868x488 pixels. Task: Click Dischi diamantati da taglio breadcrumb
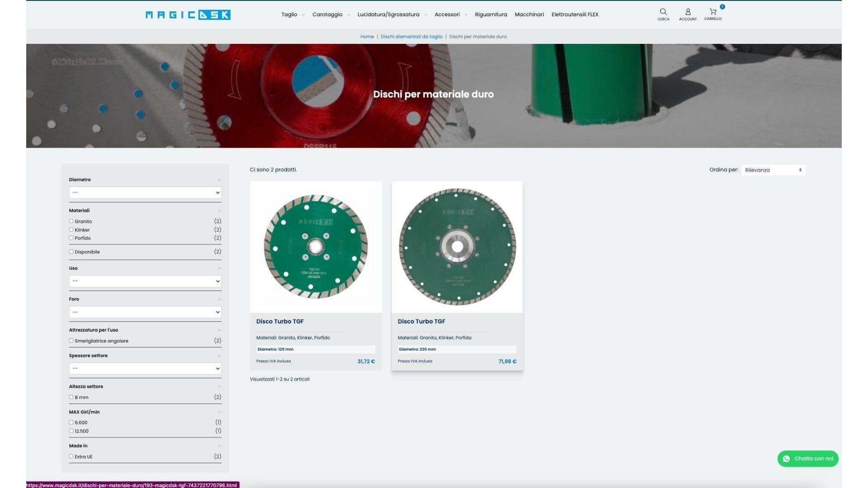click(x=411, y=37)
